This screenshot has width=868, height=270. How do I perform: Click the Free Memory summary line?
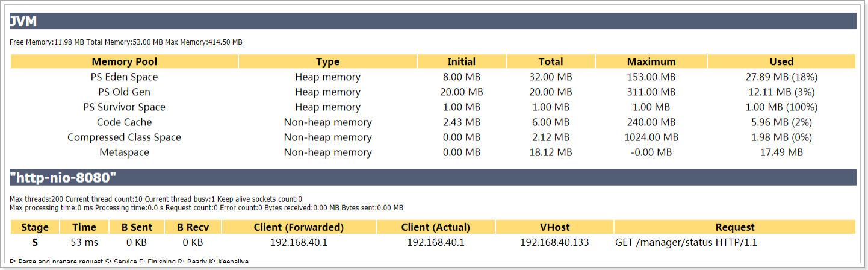point(126,42)
